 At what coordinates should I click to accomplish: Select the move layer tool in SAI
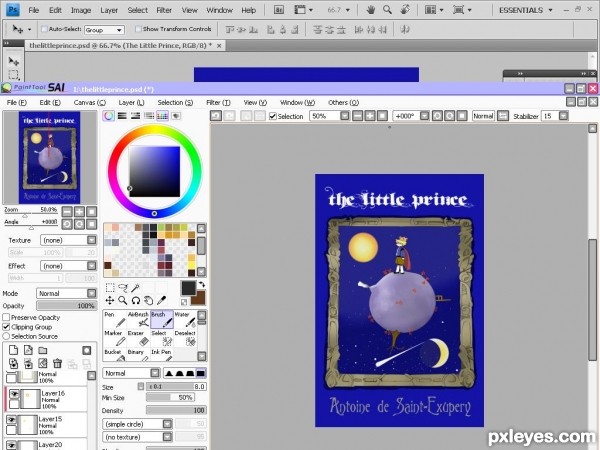[x=110, y=300]
